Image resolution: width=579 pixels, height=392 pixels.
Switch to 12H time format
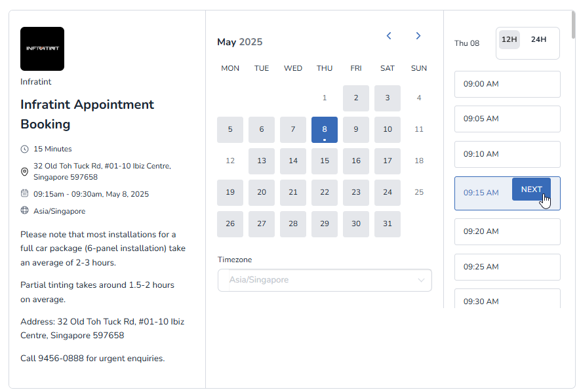coord(509,39)
